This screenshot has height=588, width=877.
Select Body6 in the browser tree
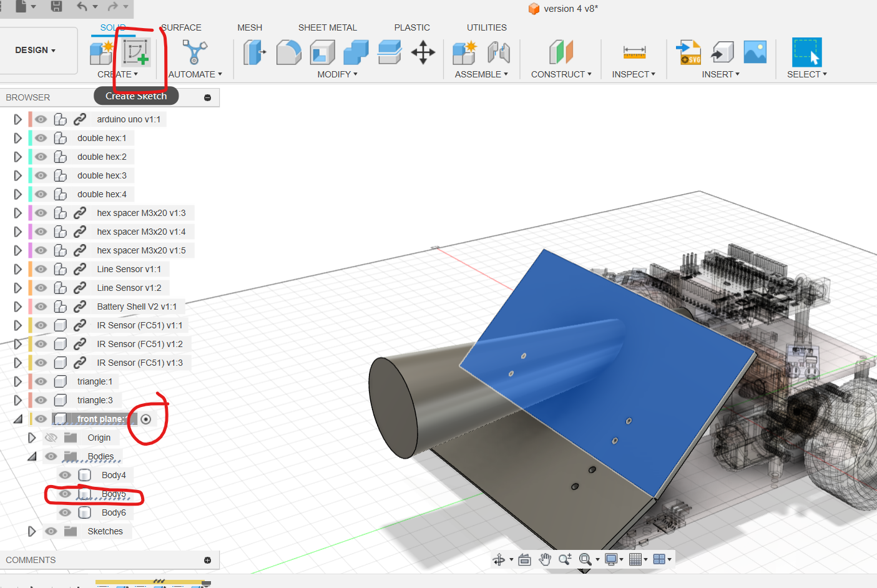tap(114, 512)
